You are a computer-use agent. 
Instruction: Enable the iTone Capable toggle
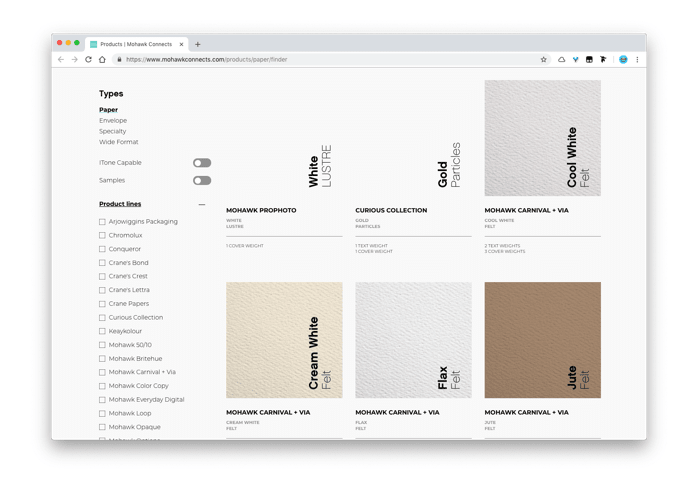point(202,163)
